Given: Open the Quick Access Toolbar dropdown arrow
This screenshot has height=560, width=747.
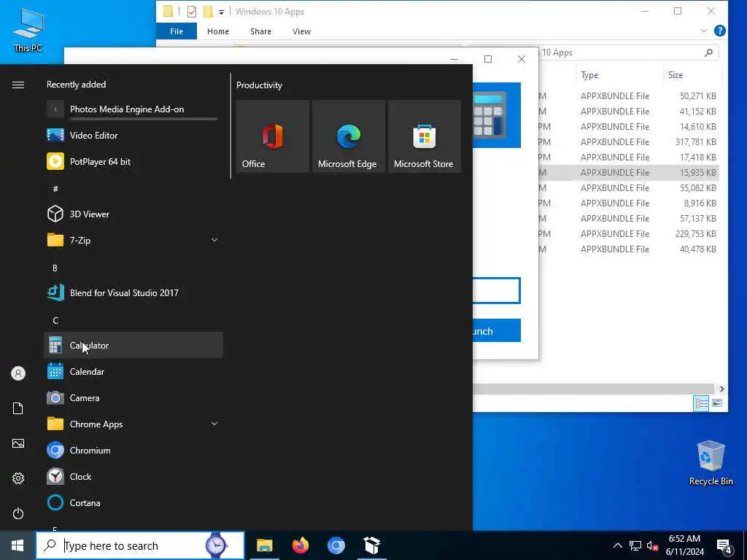Looking at the screenshot, I should [222, 12].
